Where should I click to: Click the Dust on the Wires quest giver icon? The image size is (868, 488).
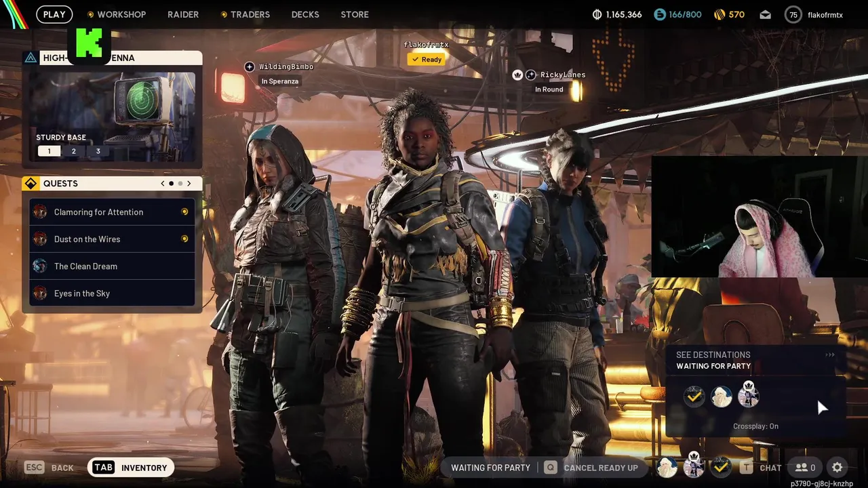pyautogui.click(x=40, y=239)
